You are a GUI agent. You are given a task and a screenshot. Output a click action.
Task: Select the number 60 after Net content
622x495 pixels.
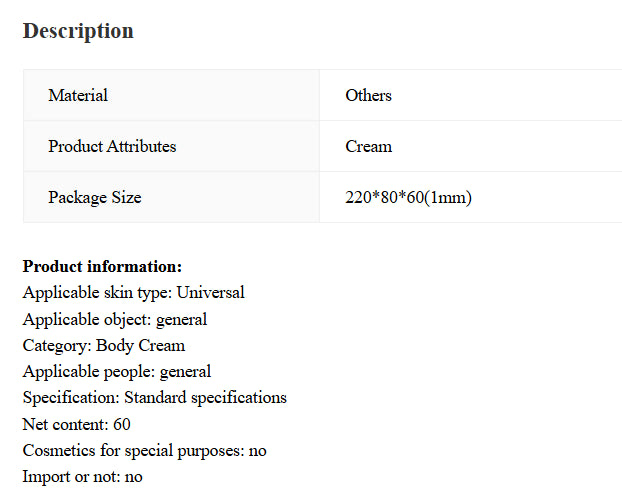[x=122, y=425]
